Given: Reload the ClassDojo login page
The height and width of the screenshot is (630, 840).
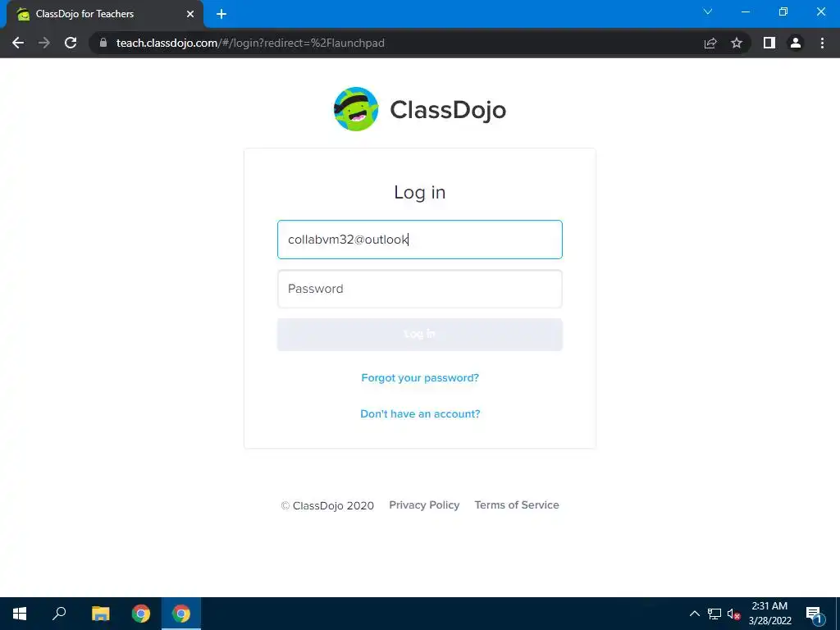Looking at the screenshot, I should 71,43.
